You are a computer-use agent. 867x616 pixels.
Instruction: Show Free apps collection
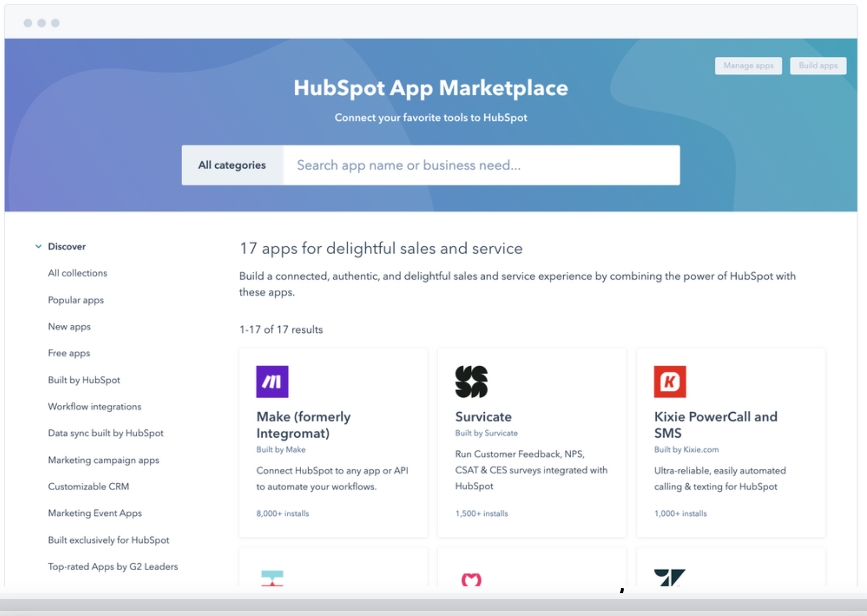69,353
